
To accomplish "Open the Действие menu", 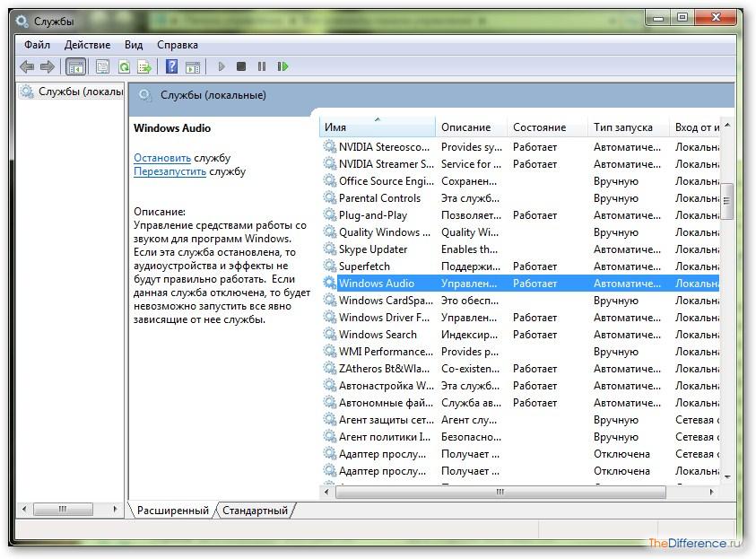I will [x=87, y=45].
